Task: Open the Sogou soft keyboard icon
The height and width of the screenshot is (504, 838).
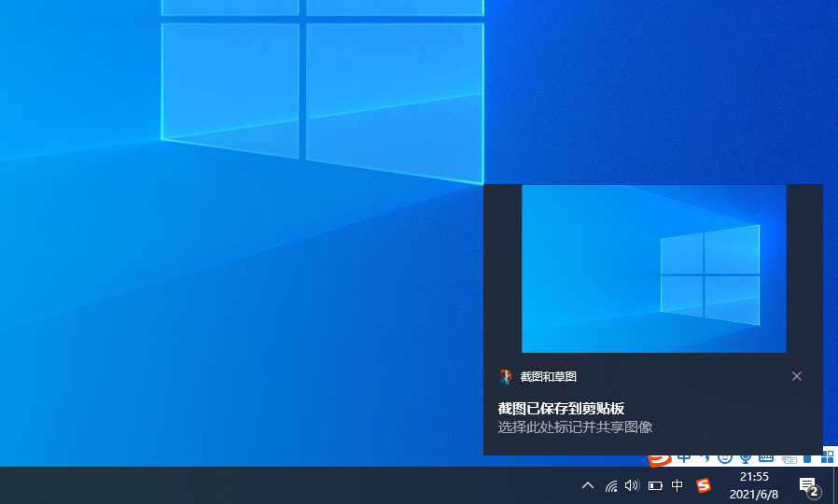Action: point(766,458)
